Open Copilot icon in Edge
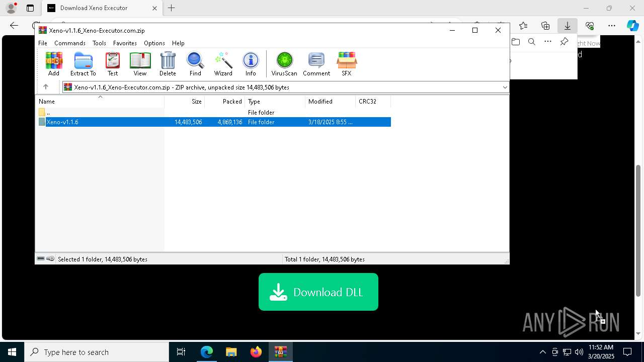Viewport: 644px width, 362px height. pos(632,26)
